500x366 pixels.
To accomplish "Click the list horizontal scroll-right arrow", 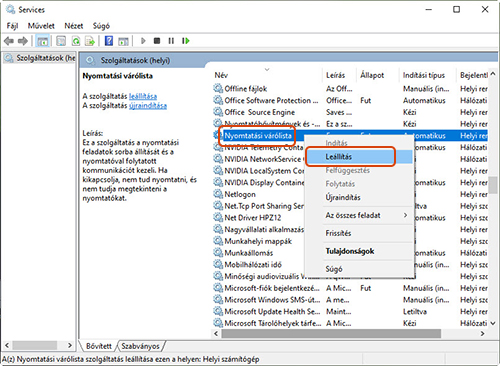I will click(482, 333).
